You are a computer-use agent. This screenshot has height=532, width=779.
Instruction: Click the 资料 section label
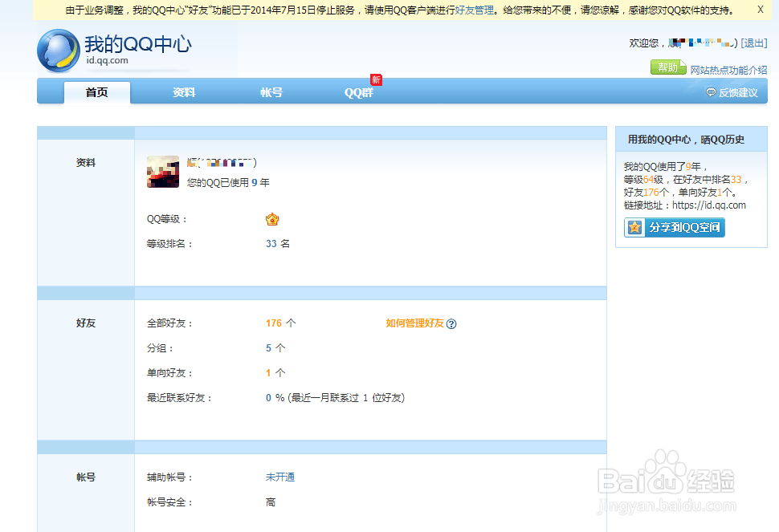tap(85, 163)
